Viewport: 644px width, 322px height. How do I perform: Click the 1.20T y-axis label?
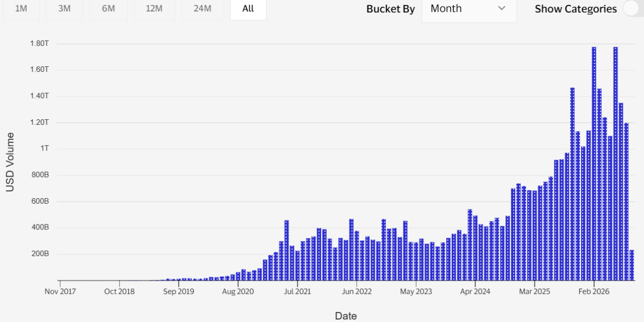click(39, 122)
